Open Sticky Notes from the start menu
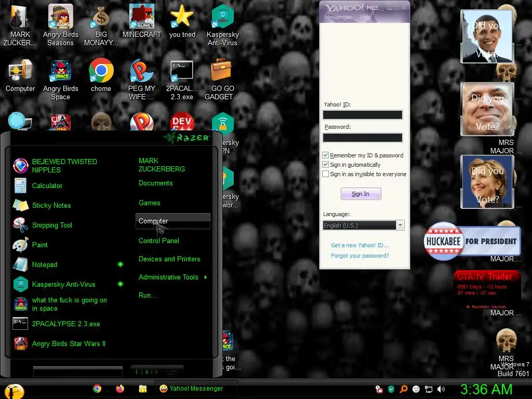Image resolution: width=532 pixels, height=399 pixels. click(x=42, y=205)
